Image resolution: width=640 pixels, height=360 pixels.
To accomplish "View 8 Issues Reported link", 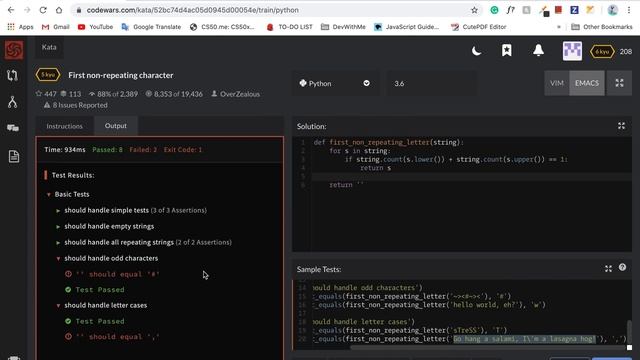I will click(76, 105).
